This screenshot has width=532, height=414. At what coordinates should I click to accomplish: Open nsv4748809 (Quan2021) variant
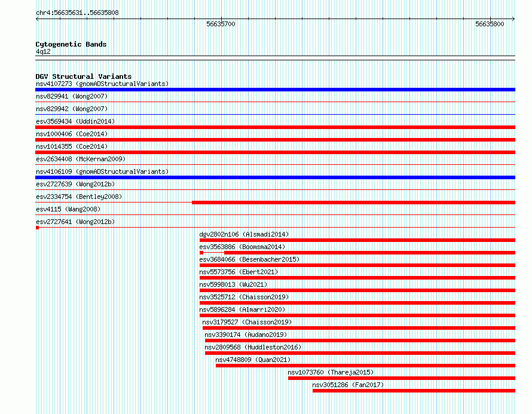tap(253, 360)
